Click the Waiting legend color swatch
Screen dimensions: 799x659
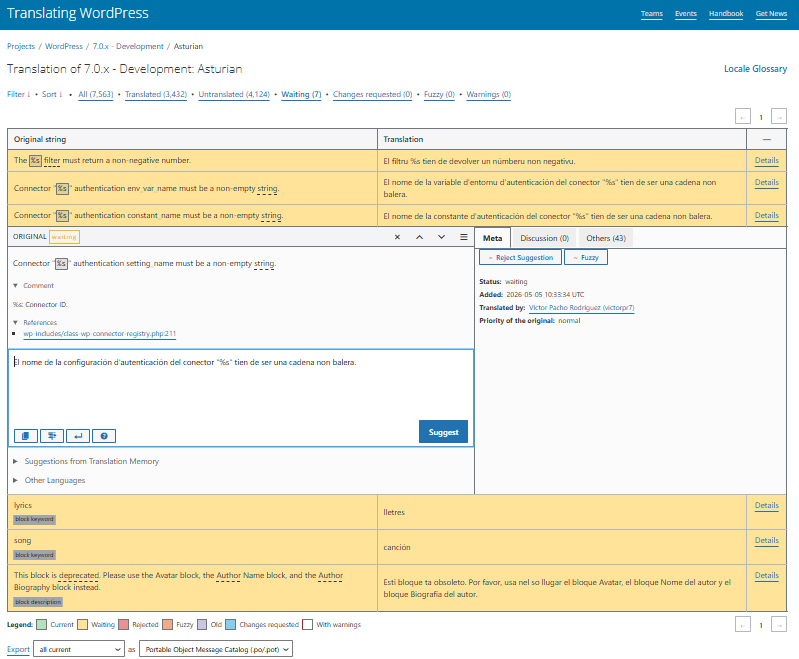pyautogui.click(x=83, y=624)
